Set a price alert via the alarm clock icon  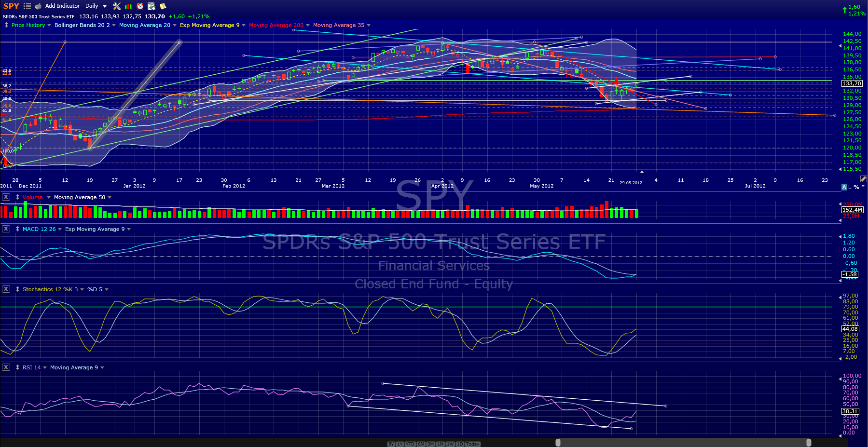coord(140,6)
